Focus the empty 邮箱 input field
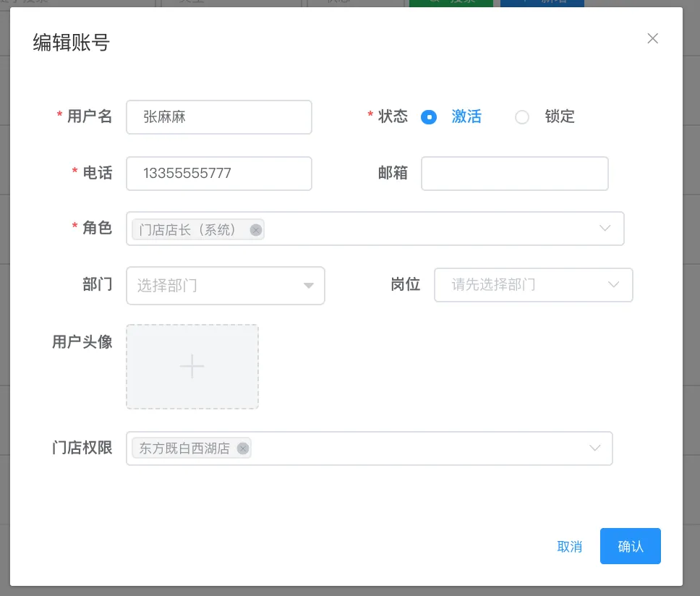 [x=514, y=174]
